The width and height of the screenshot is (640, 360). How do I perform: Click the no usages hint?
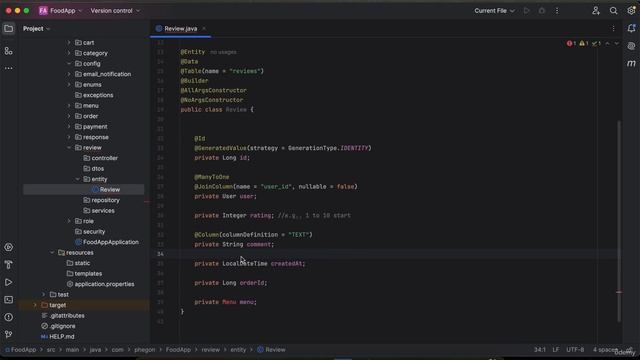tap(223, 52)
